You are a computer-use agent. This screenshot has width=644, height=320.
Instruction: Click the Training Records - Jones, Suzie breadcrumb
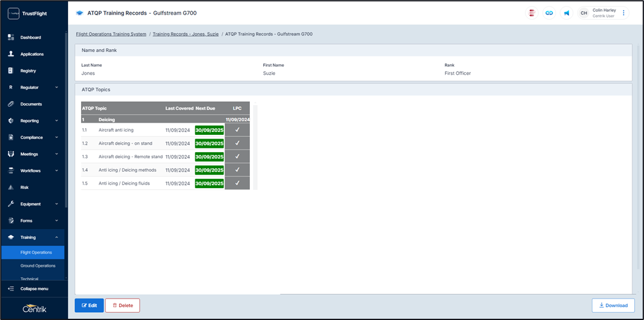(x=185, y=34)
